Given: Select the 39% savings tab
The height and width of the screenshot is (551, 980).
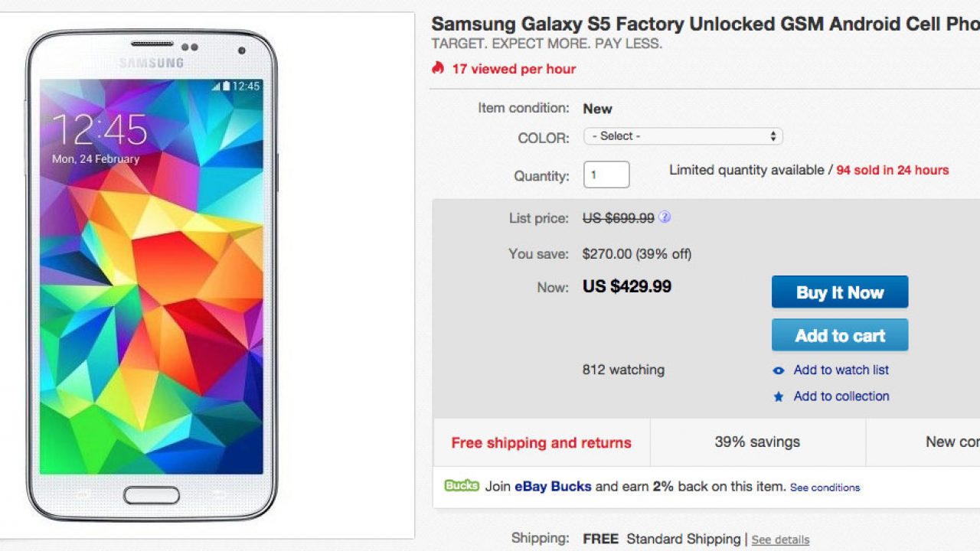Looking at the screenshot, I should point(757,442).
